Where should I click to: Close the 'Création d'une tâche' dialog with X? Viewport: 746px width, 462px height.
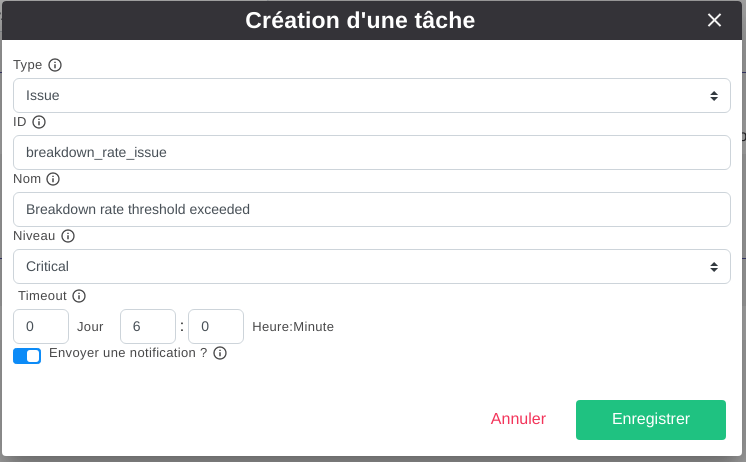point(714,20)
